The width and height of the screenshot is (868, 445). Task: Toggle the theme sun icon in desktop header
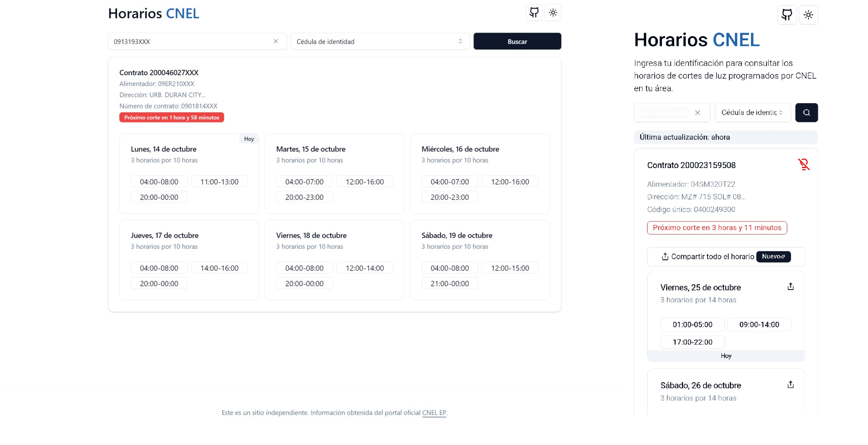click(553, 13)
